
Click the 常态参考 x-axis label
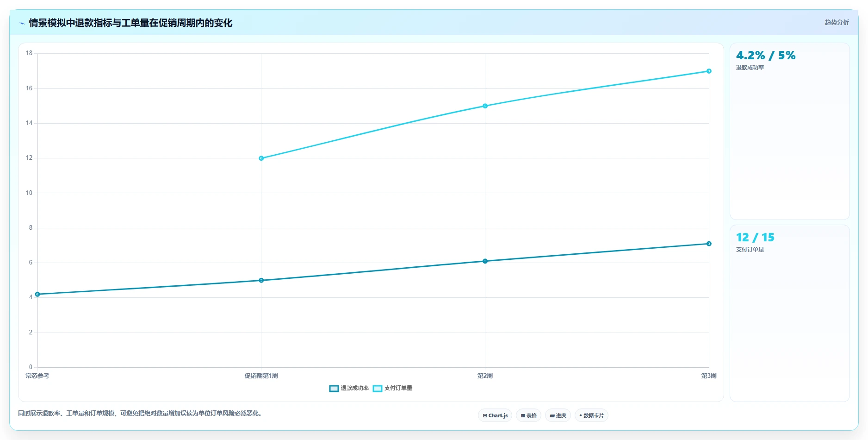pos(37,376)
